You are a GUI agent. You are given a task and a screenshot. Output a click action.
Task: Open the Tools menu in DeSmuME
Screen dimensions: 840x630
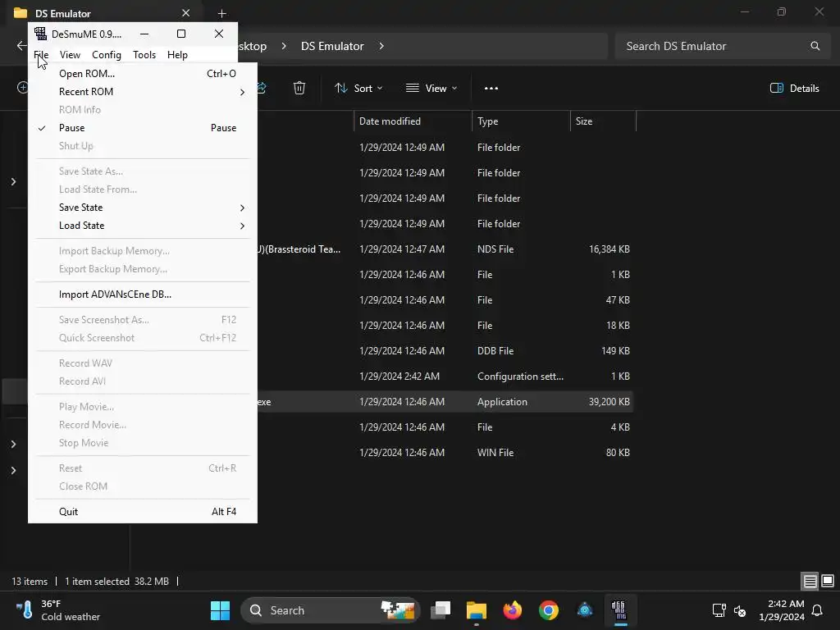pyautogui.click(x=144, y=55)
